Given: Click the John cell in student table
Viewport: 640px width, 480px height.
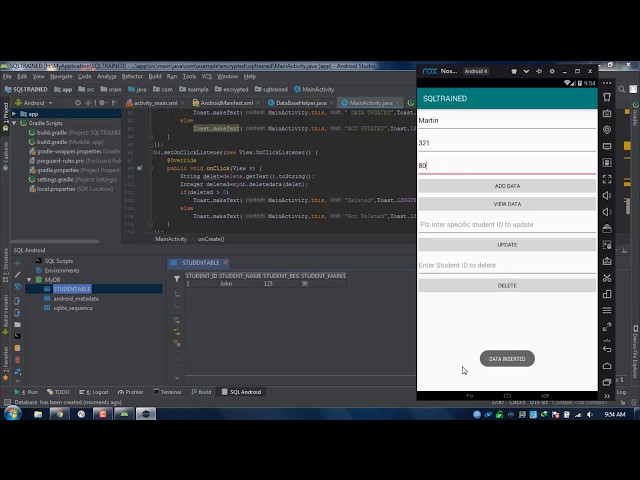Looking at the screenshot, I should pos(226,284).
